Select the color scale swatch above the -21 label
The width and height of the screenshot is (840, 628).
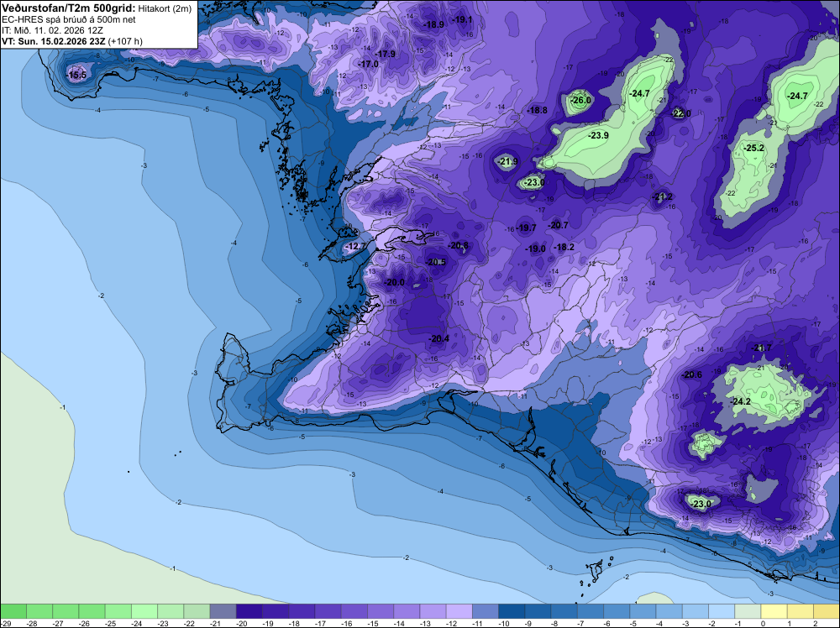(223, 611)
